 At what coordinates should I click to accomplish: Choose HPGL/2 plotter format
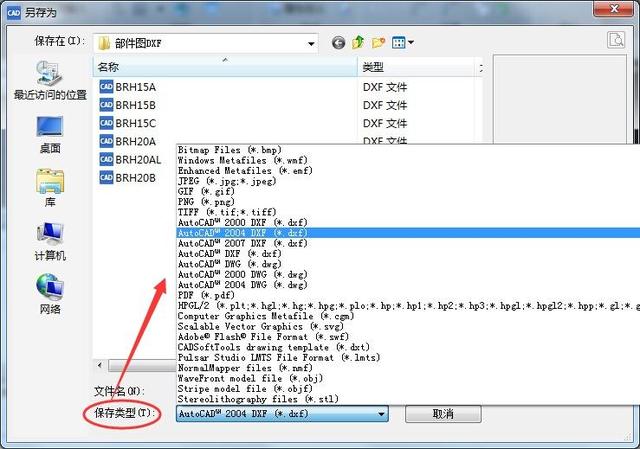point(408,306)
